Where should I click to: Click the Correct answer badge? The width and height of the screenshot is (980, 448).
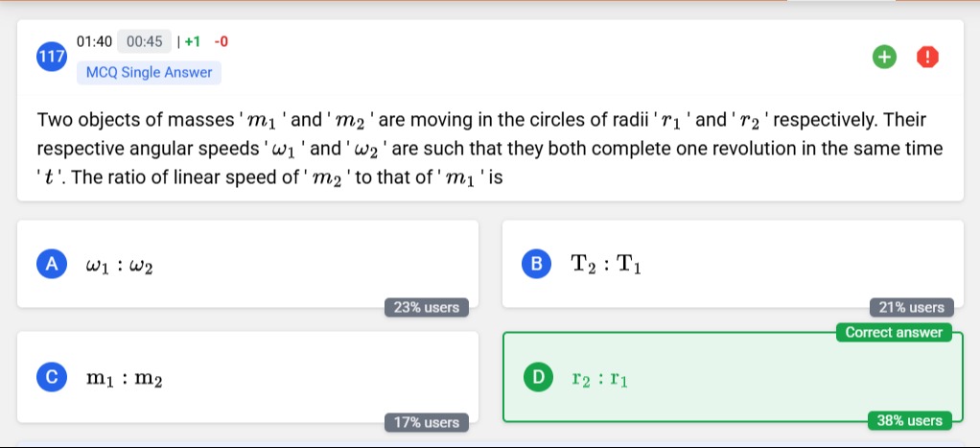click(894, 332)
